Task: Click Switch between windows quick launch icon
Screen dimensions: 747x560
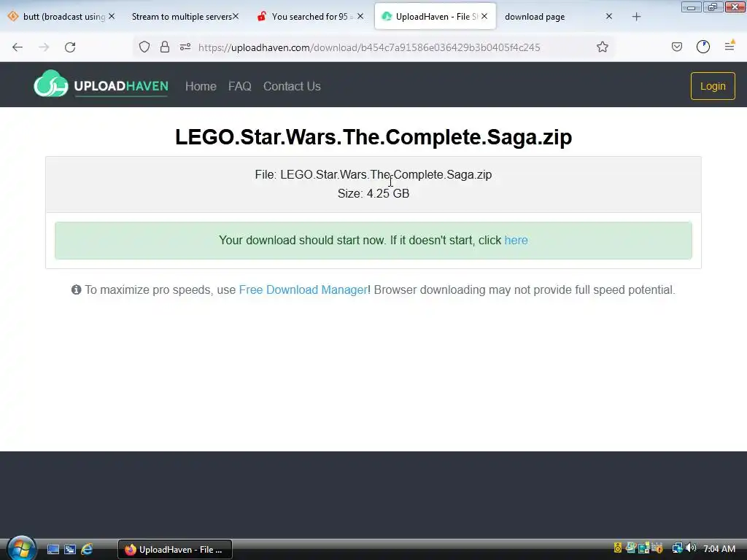Action: (x=70, y=550)
